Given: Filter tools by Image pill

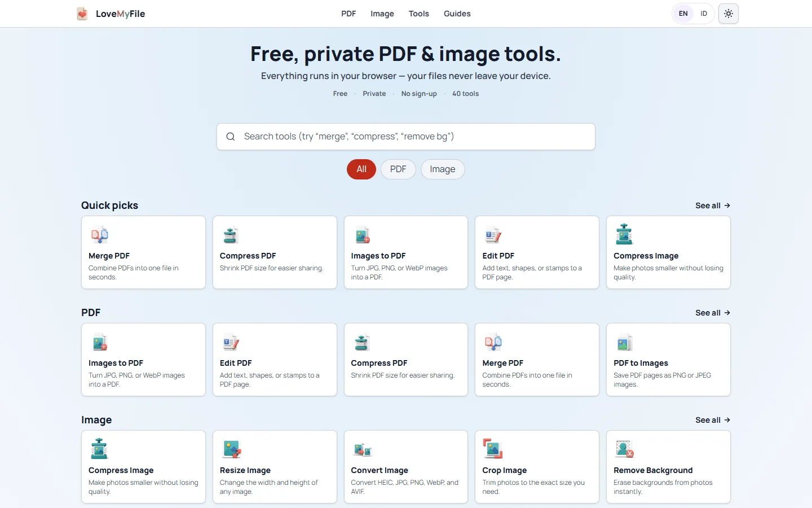Looking at the screenshot, I should tap(443, 169).
